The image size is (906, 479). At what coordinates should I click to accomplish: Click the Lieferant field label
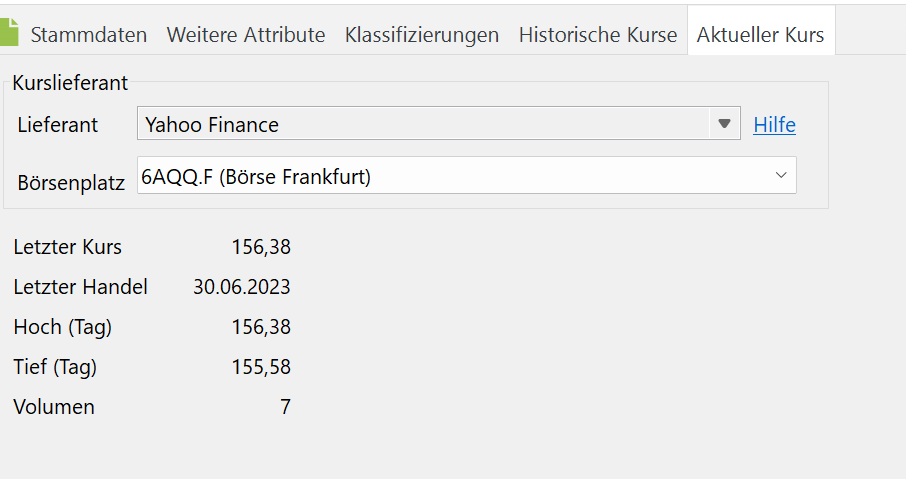point(58,125)
